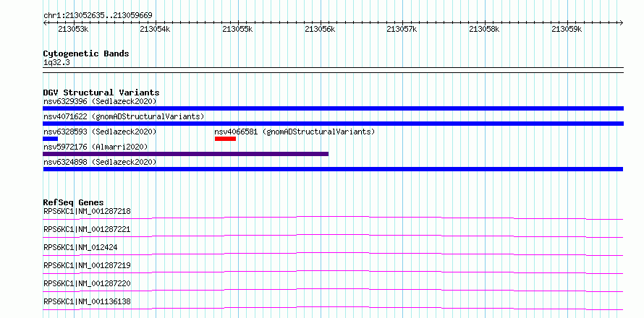The width and height of the screenshot is (644, 318).
Task: Click the nsv5972176 (Almarri2020) label
Action: (96, 147)
